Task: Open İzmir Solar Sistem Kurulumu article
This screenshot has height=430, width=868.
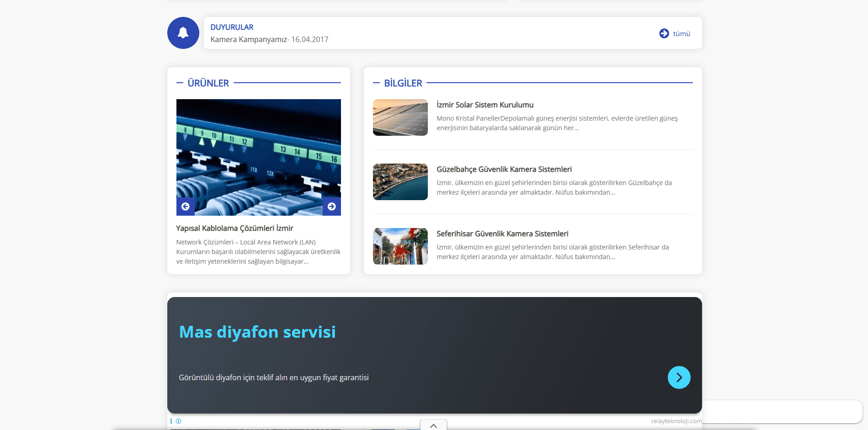Action: pyautogui.click(x=485, y=105)
